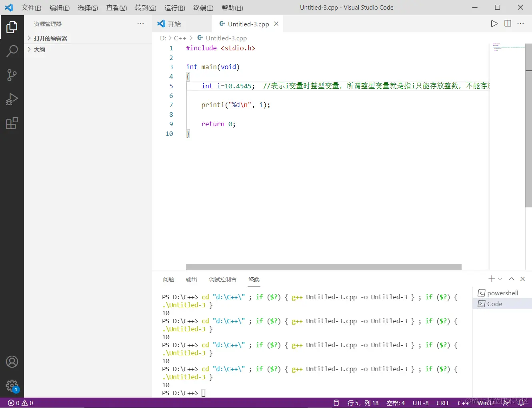Open the Source Control view
The width and height of the screenshot is (532, 408).
(x=12, y=75)
